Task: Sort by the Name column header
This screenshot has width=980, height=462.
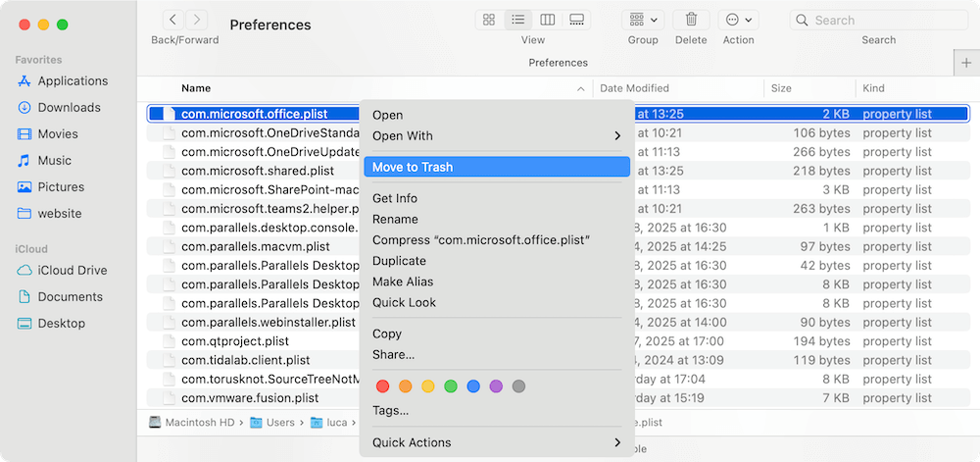Action: pos(196,88)
